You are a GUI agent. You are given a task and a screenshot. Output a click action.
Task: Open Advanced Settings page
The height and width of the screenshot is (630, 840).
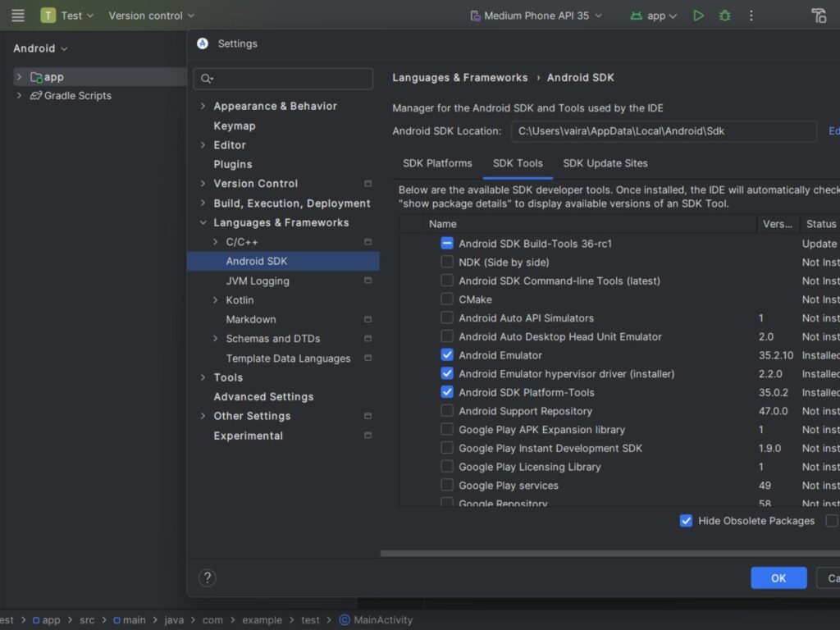263,397
